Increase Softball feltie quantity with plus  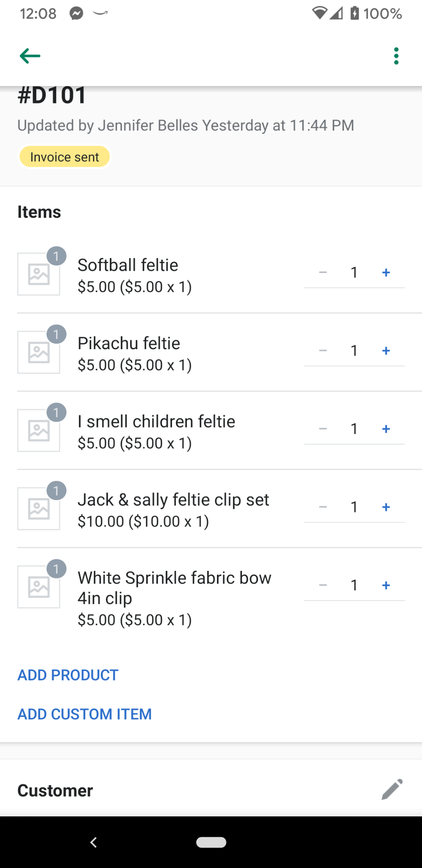click(386, 273)
